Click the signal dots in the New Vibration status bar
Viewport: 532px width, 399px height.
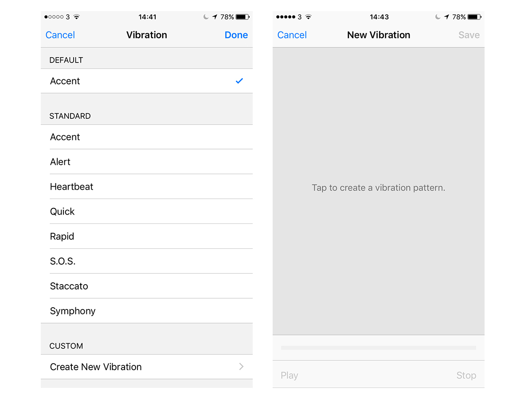coord(286,17)
